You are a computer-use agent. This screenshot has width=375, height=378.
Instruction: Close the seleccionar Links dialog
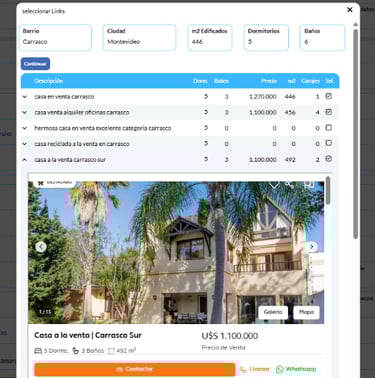[x=350, y=10]
